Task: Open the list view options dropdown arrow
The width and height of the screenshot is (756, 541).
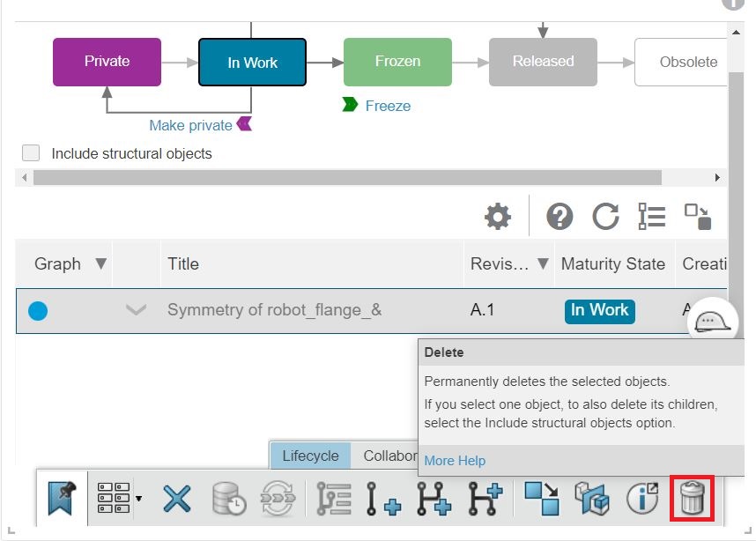Action: click(x=138, y=500)
